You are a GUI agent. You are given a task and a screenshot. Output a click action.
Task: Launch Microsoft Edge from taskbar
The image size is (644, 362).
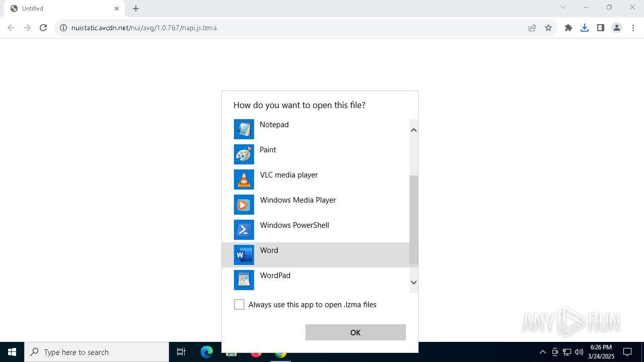207,352
